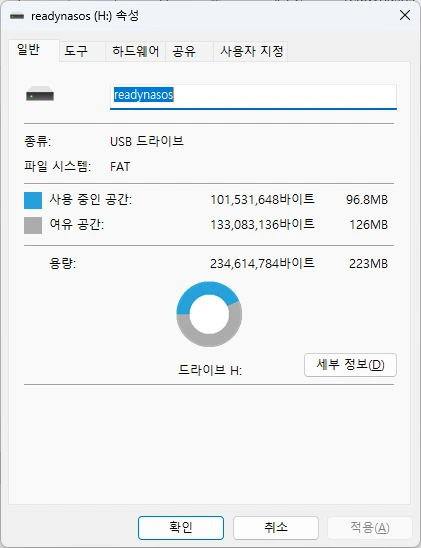The image size is (421, 548).
Task: Click the disabled 적용(A) button
Action: [x=370, y=528]
